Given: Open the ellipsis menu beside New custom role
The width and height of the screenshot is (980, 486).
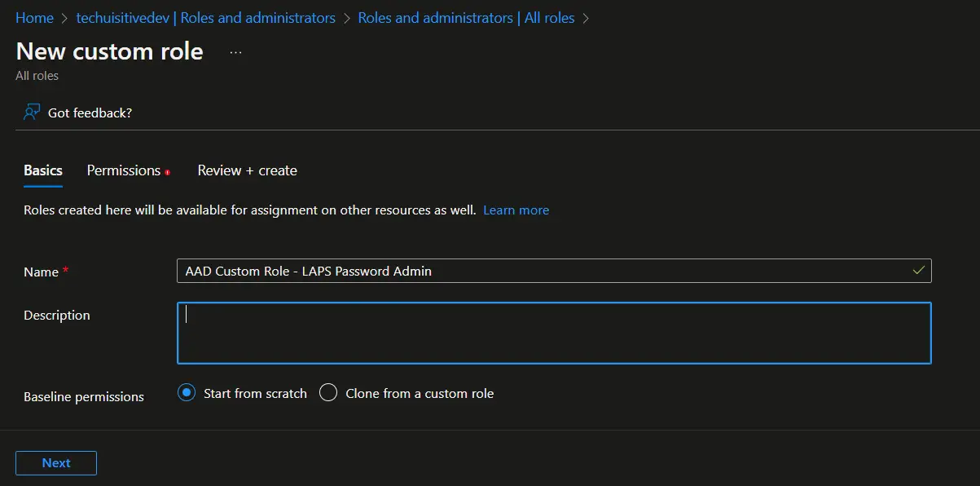Looking at the screenshot, I should [235, 52].
